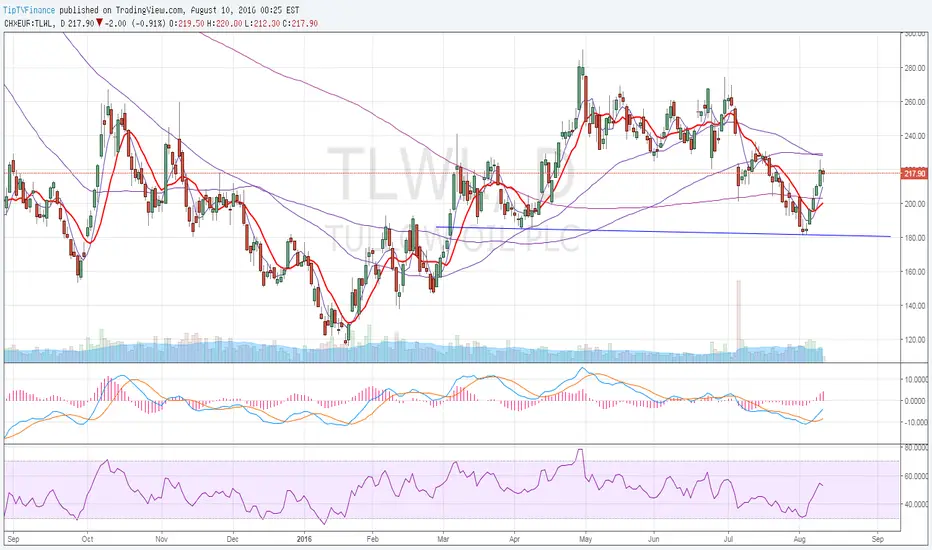This screenshot has height=550, width=932.
Task: Click the Nov label on time axis
Action: click(161, 539)
